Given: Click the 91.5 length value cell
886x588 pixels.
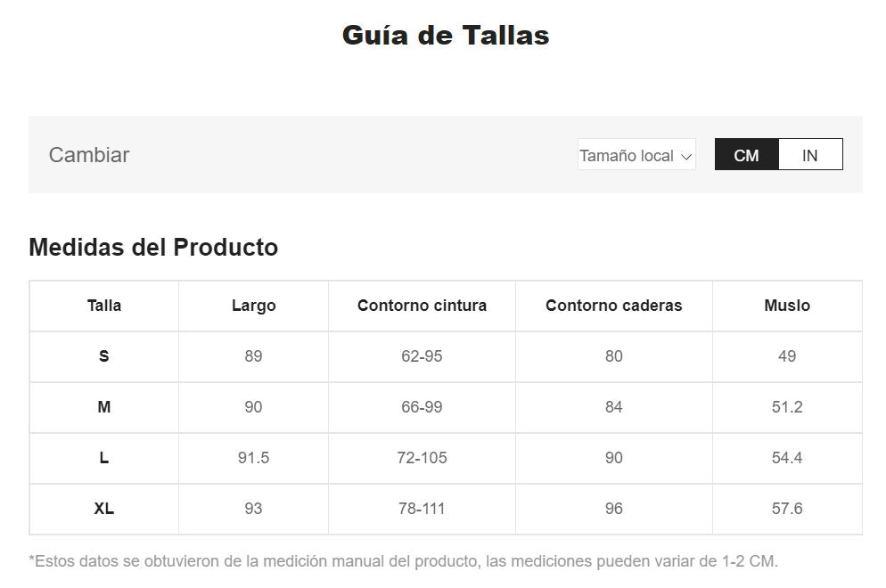Looking at the screenshot, I should tap(254, 458).
